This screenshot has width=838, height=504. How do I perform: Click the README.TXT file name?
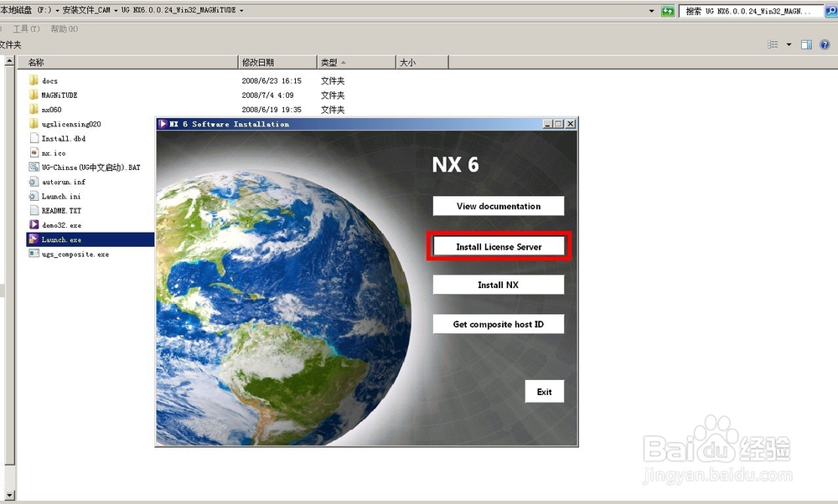click(61, 210)
